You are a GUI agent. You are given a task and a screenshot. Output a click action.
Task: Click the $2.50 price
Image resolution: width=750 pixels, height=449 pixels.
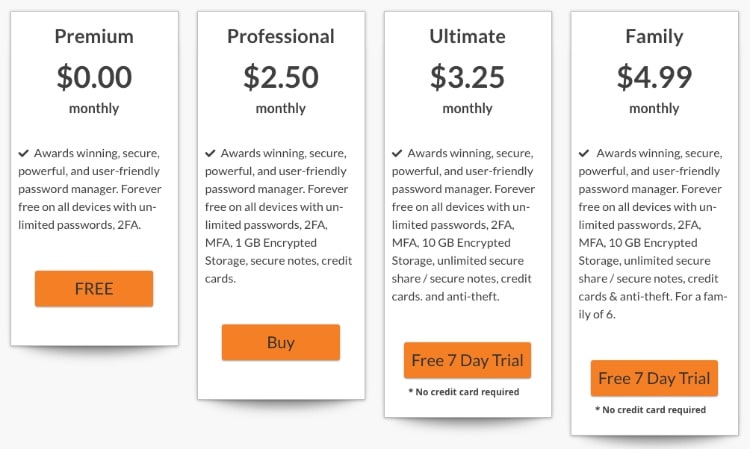[281, 77]
